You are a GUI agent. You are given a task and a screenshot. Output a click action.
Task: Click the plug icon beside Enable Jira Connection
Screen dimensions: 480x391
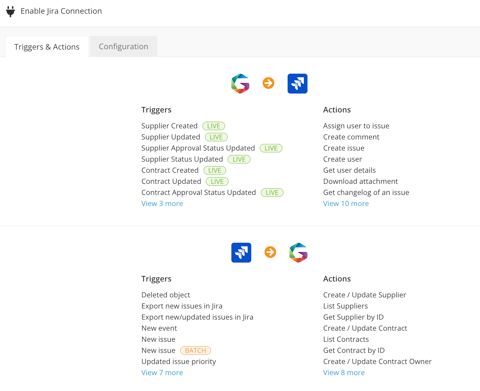pos(11,11)
